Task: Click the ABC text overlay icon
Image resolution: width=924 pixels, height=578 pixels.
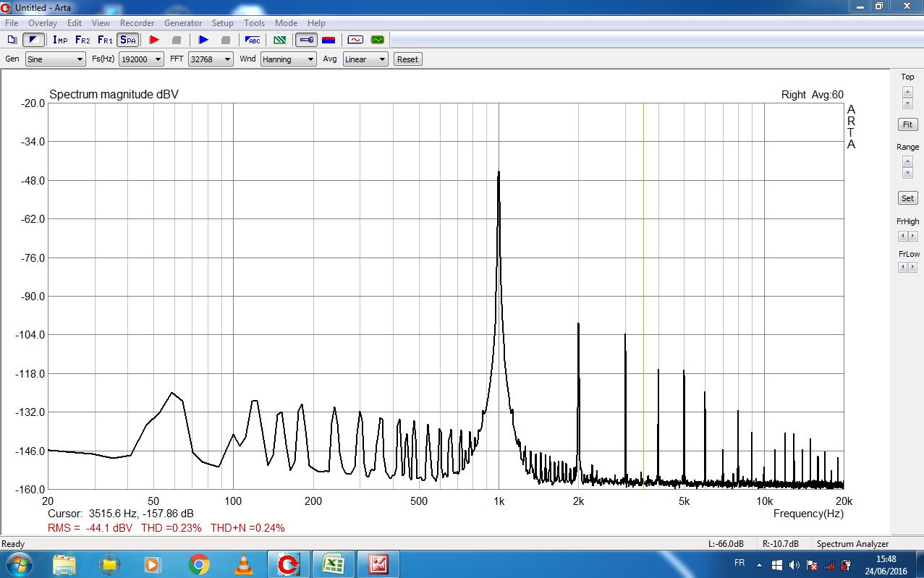Action: (x=253, y=40)
